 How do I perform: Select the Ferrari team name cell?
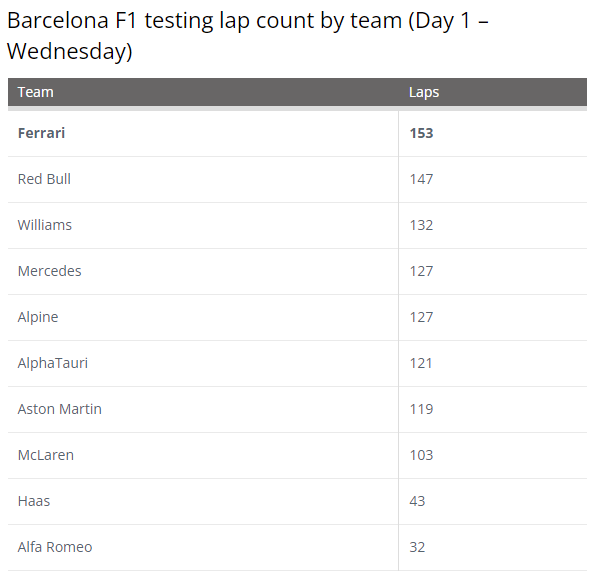pos(41,133)
